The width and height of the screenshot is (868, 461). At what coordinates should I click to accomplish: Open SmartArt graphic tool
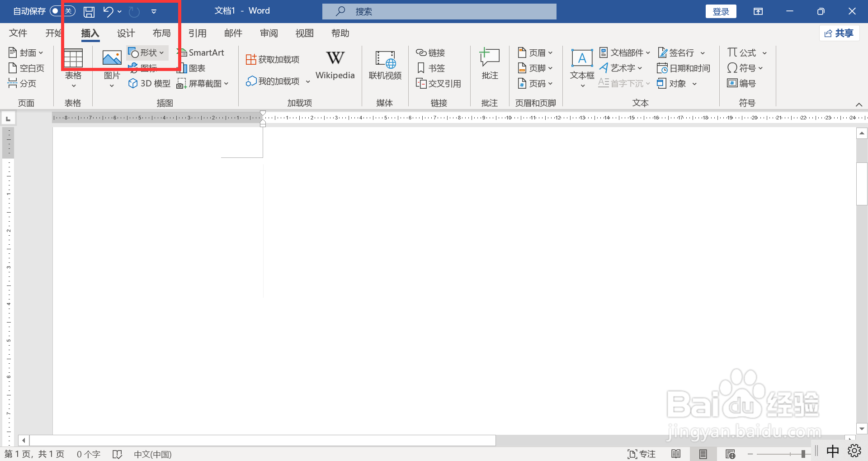tap(202, 52)
